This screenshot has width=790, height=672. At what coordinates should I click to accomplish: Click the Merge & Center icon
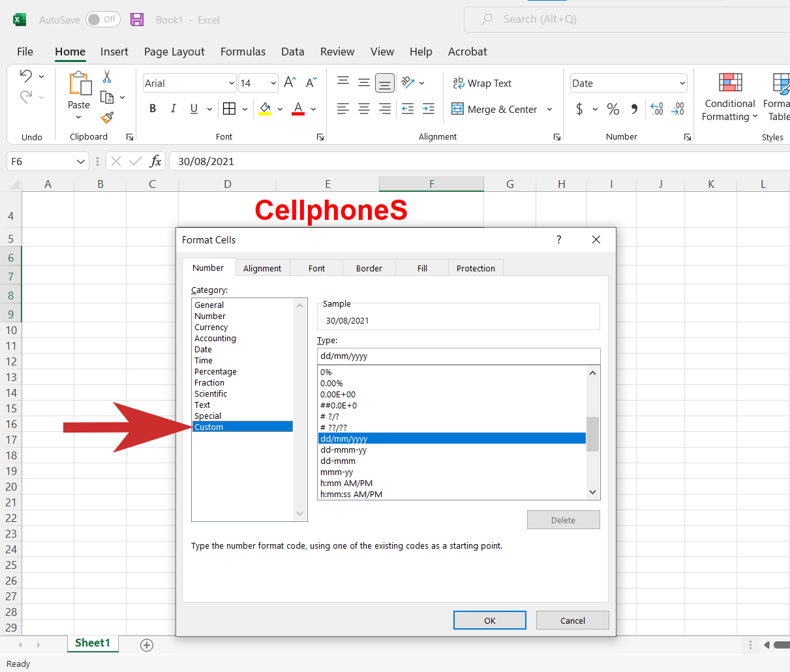click(458, 109)
